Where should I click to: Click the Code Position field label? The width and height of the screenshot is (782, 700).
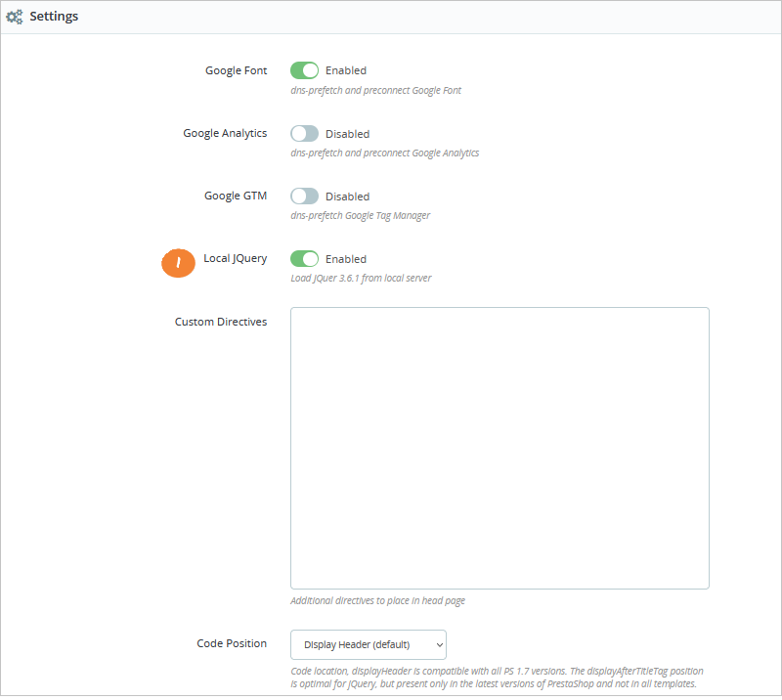[232, 643]
